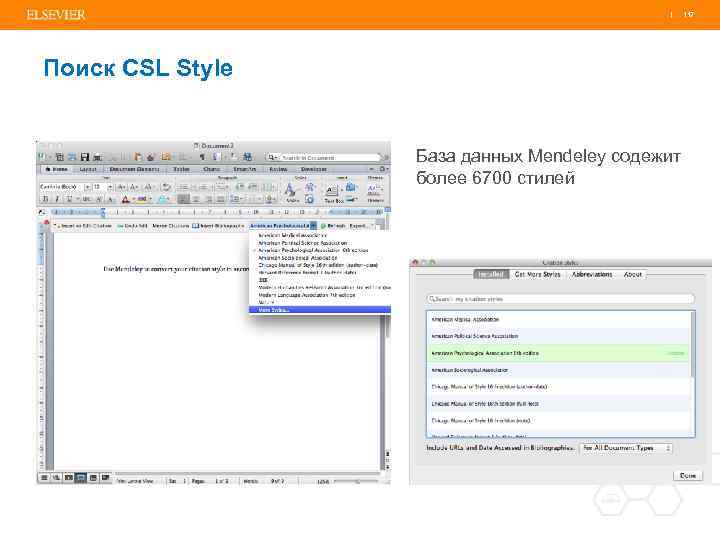
Task: Open the font name dropdown arrow
Action: [87, 187]
